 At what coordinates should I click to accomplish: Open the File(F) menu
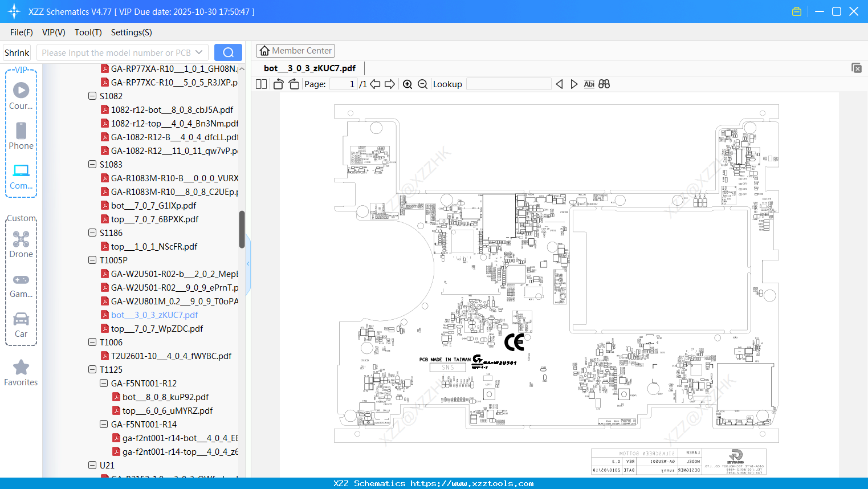[22, 32]
